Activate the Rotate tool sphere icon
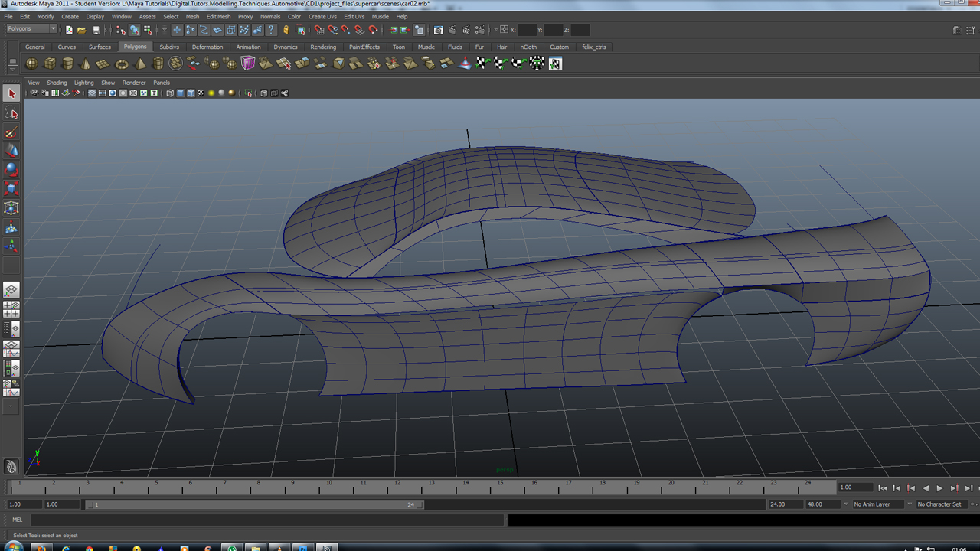Screen dimensions: 980x551 point(11,170)
